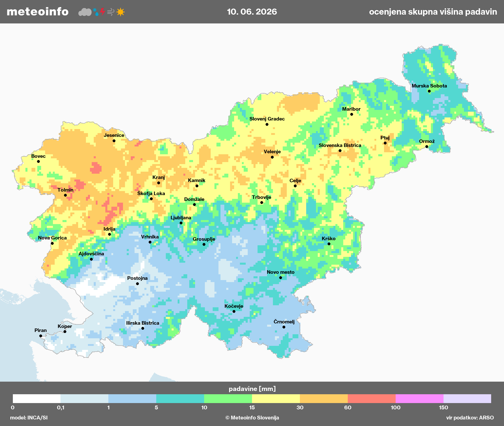Click the vir podatkov: ARSO text

pos(470,418)
